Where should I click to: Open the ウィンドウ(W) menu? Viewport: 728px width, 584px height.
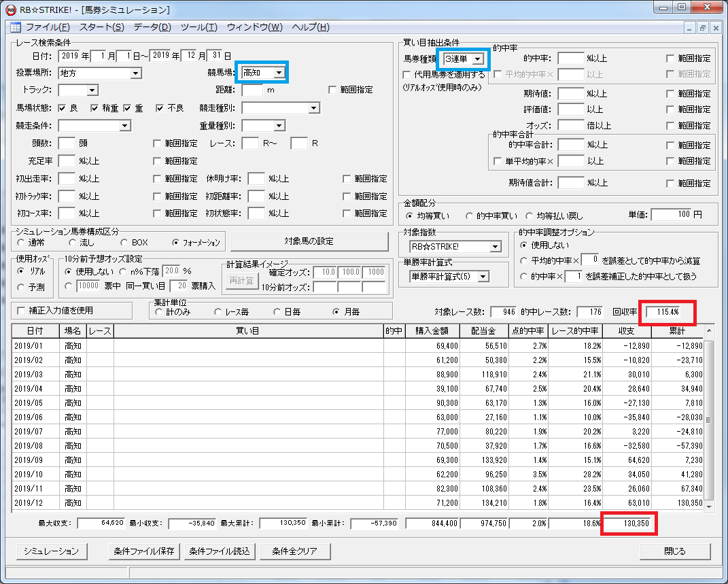(254, 27)
